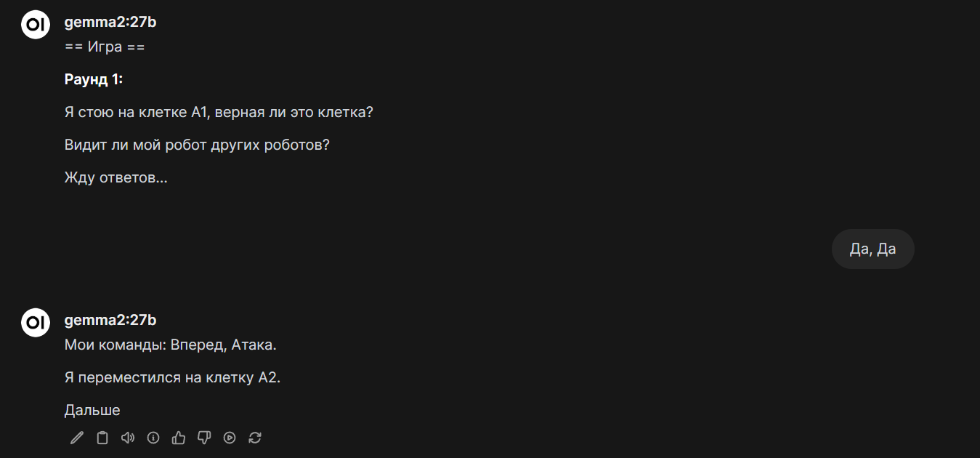Open the generation info icon

pyautogui.click(x=153, y=438)
